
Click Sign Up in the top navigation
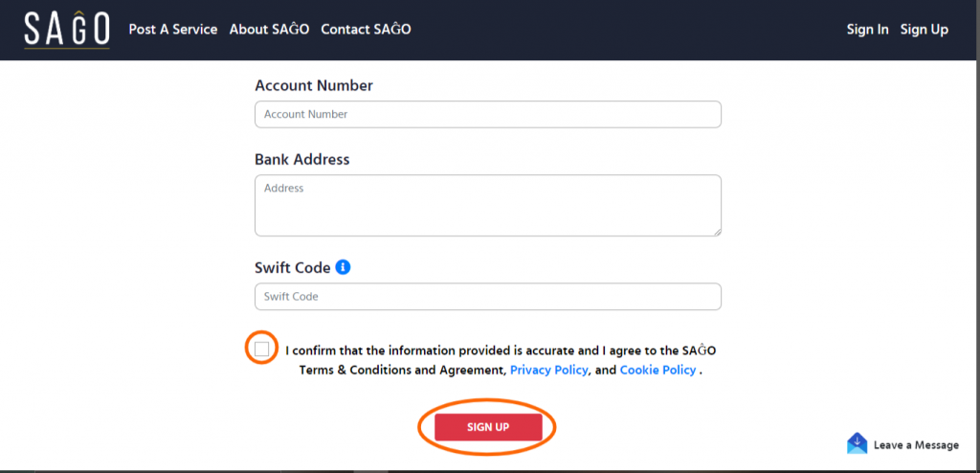(x=924, y=30)
